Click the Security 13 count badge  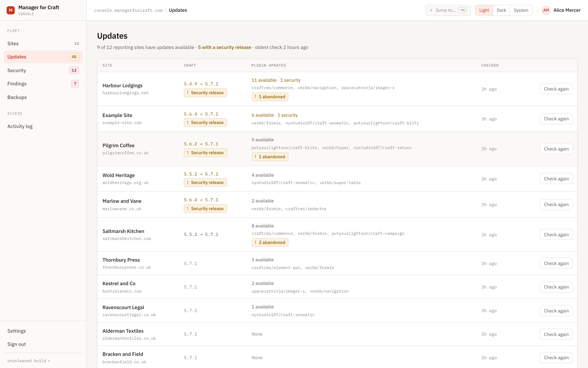pos(74,70)
